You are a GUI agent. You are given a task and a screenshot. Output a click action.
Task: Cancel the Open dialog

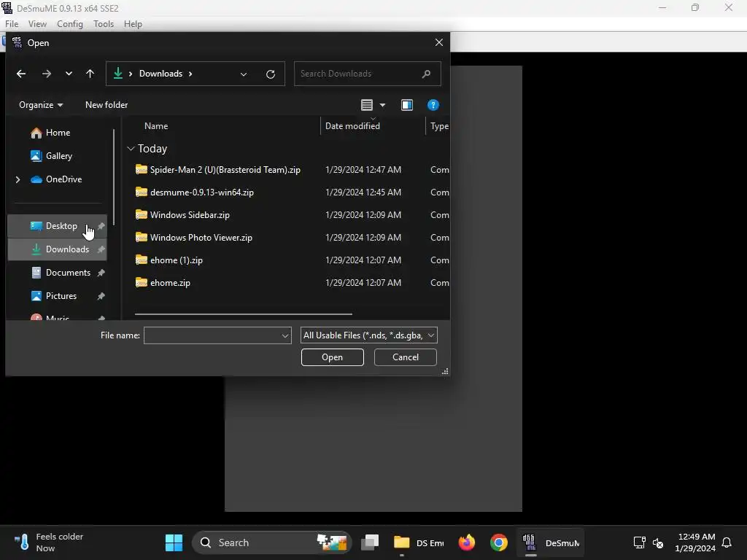406,357
